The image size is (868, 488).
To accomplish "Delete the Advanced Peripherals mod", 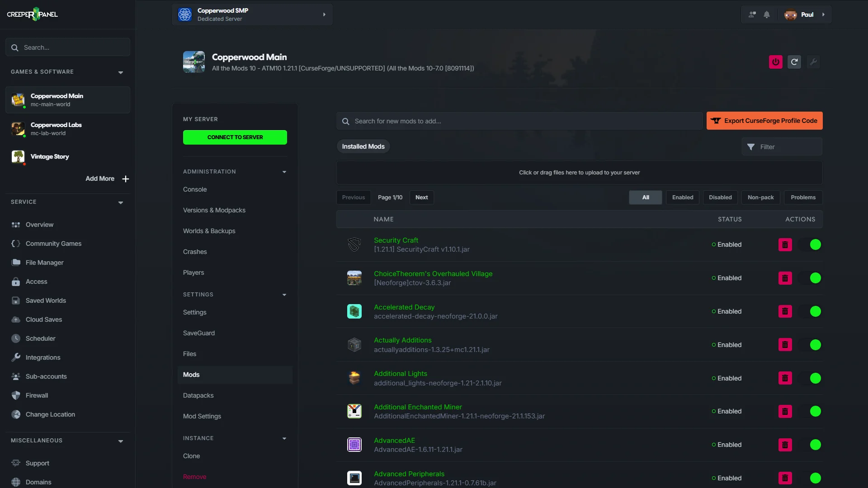I will [x=785, y=478].
